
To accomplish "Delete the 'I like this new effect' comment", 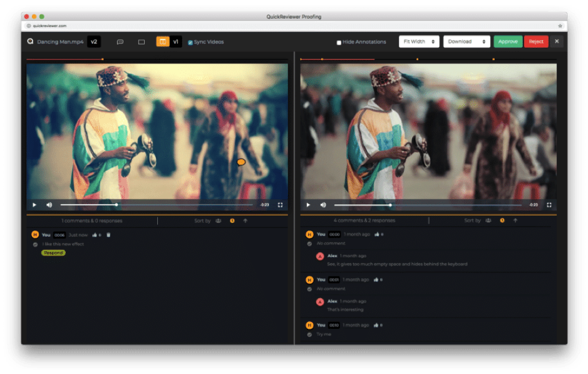I will [x=108, y=235].
